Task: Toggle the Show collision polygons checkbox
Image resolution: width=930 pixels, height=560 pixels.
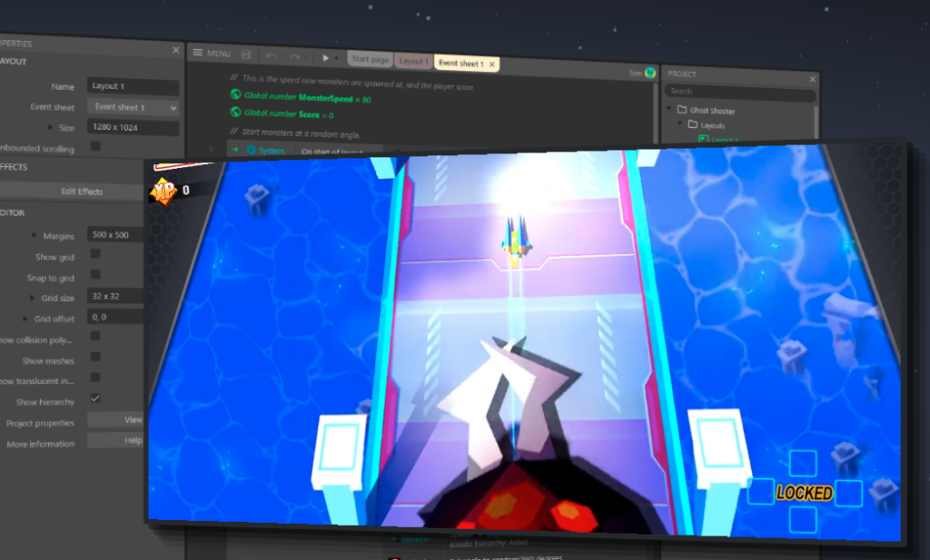Action: [x=94, y=336]
